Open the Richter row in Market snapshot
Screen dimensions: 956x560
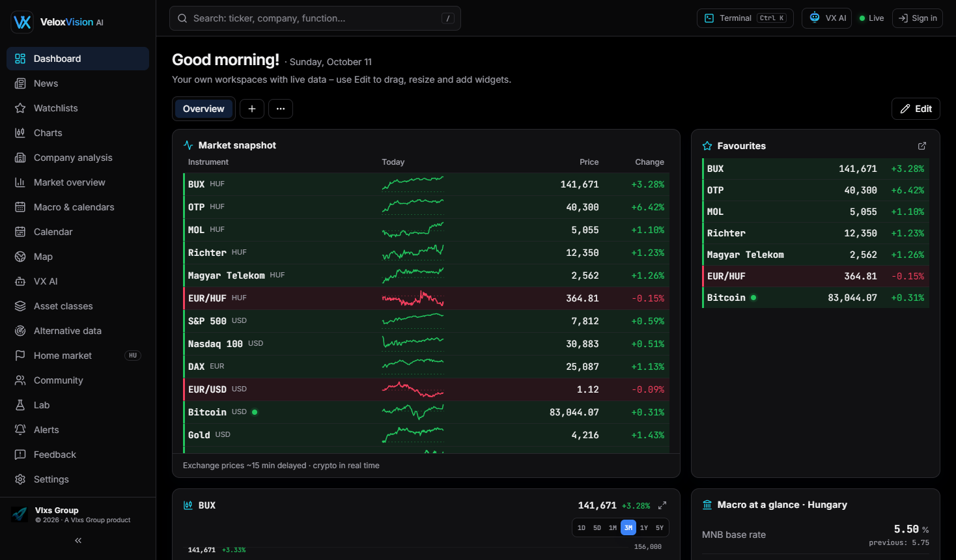pyautogui.click(x=426, y=253)
